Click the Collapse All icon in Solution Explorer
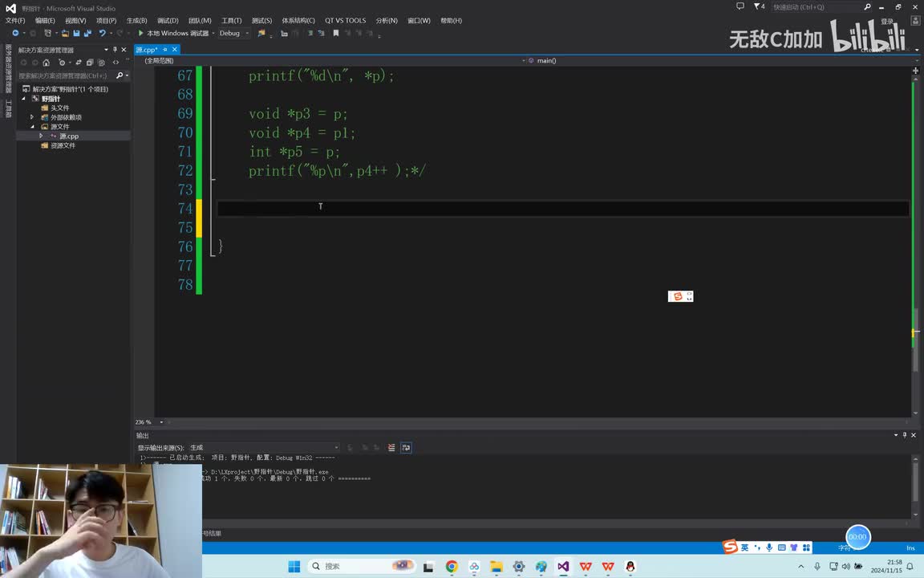 90,63
